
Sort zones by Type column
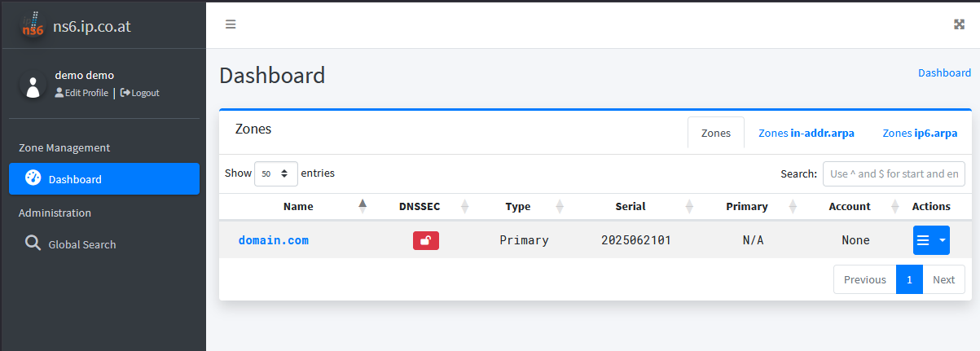pyautogui.click(x=518, y=207)
